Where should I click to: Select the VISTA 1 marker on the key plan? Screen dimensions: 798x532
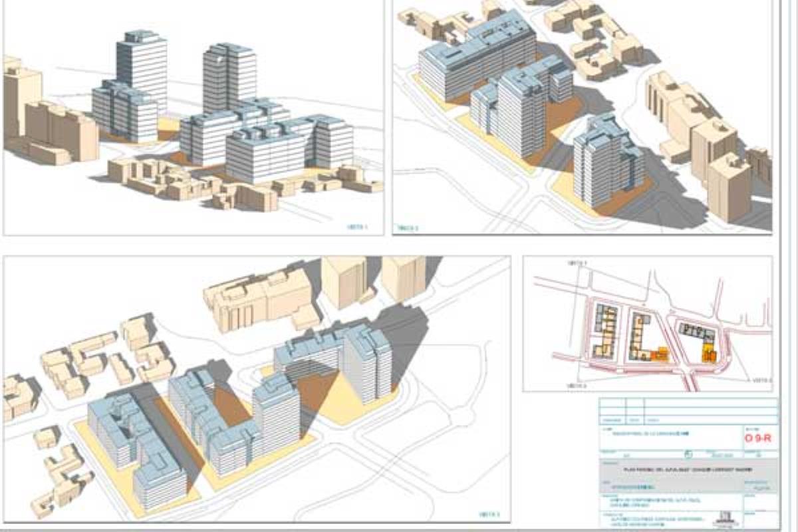tap(578, 262)
